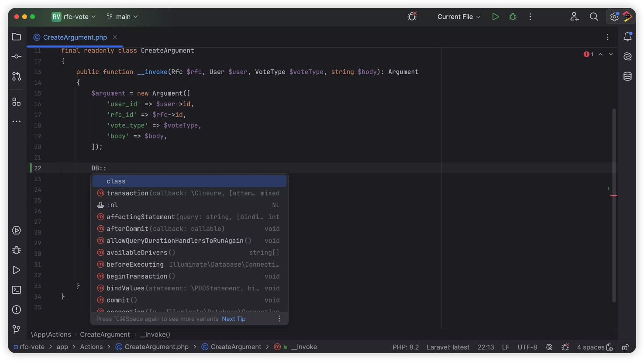Open the Terminal tool window
Viewport: 644px width, 361px height.
pos(17,290)
